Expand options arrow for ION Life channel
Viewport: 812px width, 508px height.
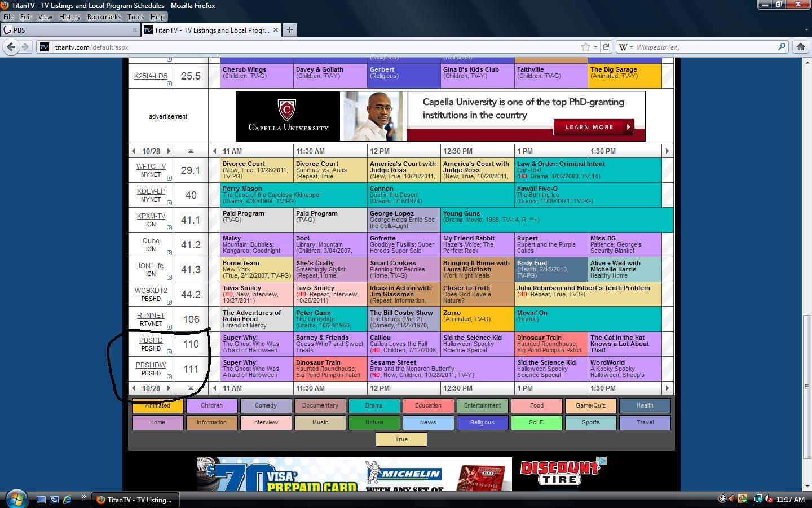[169, 278]
